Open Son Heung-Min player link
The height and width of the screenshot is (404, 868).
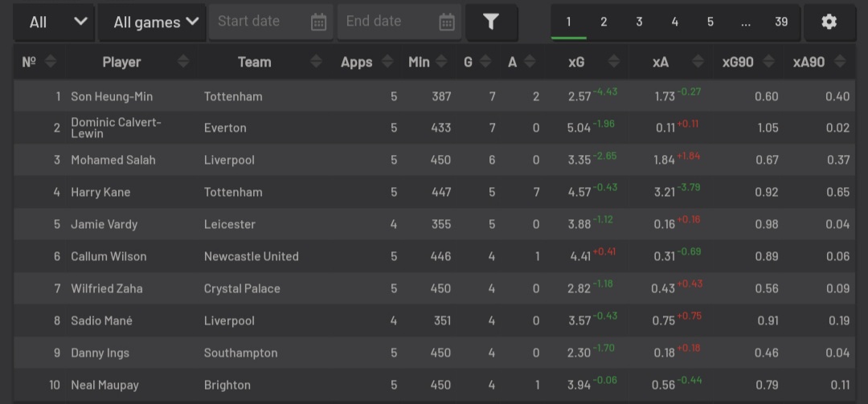tap(112, 96)
